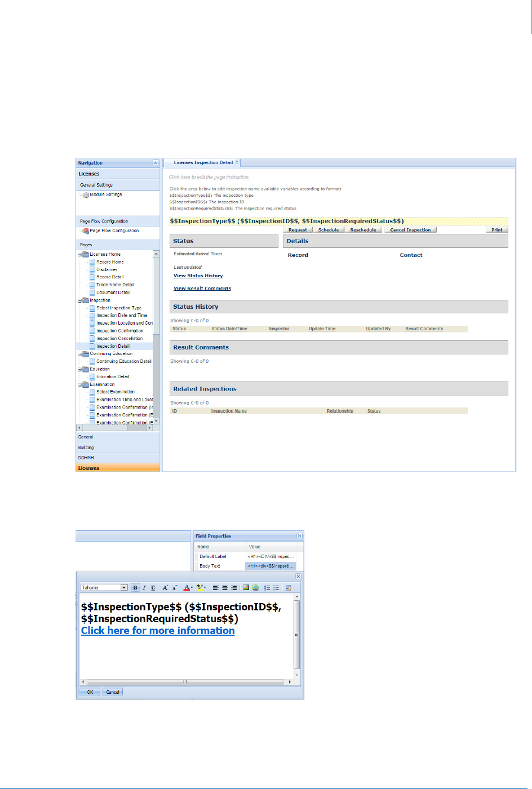Collapse the Field Properties panel
Viewport: 532px width, 789px height.
coord(299,536)
